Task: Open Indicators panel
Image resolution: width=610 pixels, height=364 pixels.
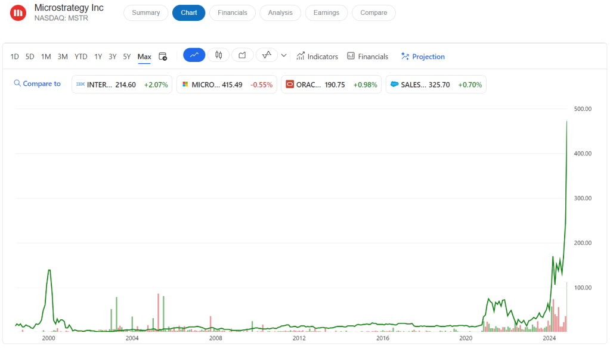Action: click(317, 57)
